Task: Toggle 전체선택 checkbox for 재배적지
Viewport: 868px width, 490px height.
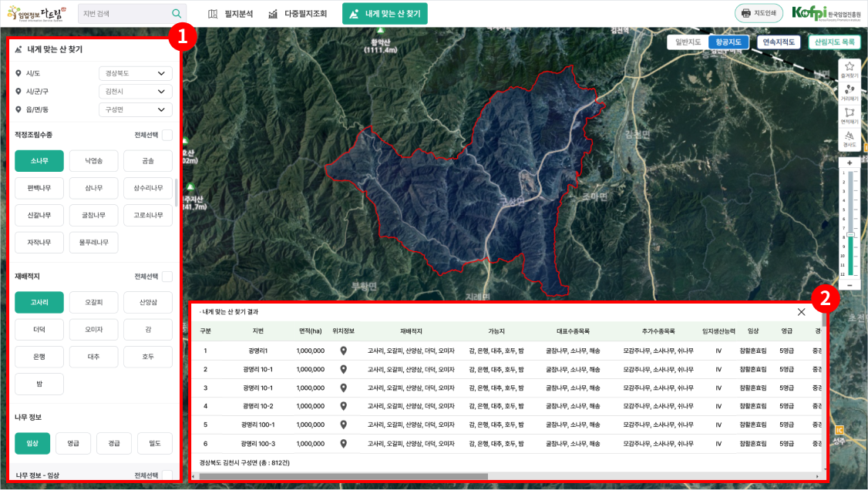Action: [x=167, y=277]
